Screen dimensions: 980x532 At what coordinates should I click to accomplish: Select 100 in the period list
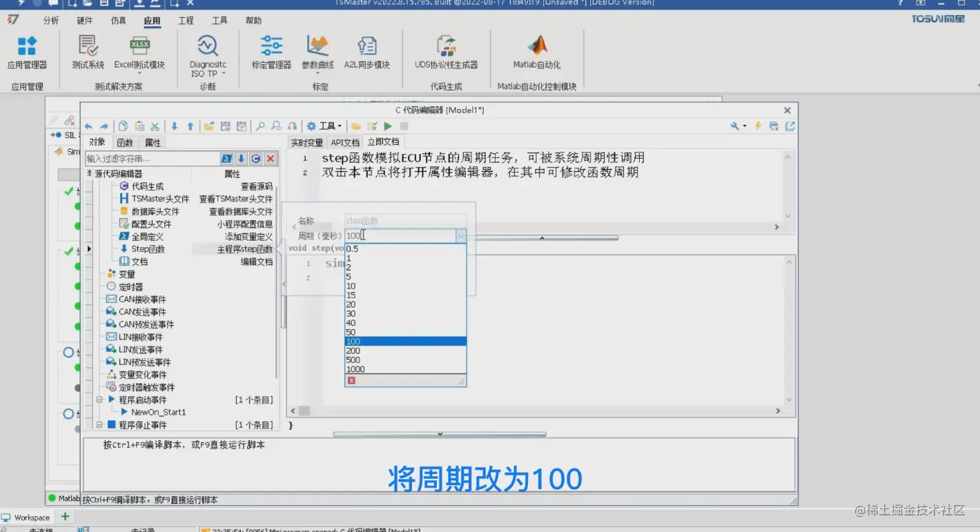[406, 342]
